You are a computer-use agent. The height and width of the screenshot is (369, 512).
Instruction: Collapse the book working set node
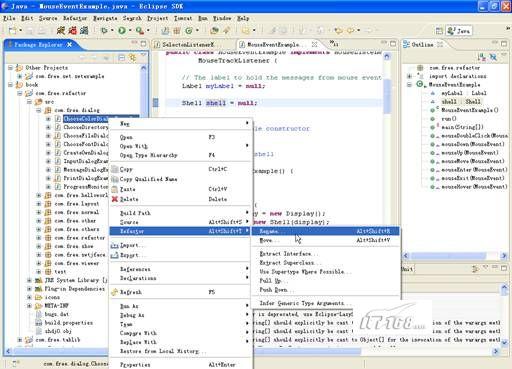click(11, 85)
